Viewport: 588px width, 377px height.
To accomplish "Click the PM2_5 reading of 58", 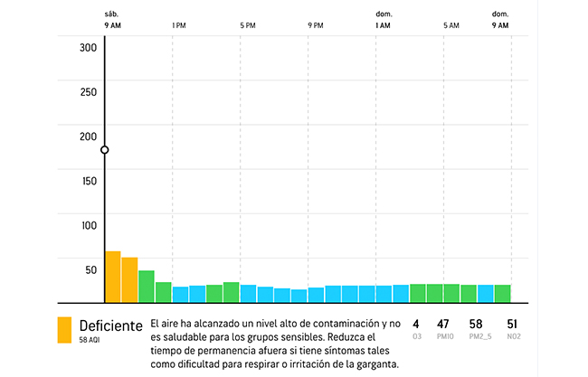I will pos(476,328).
